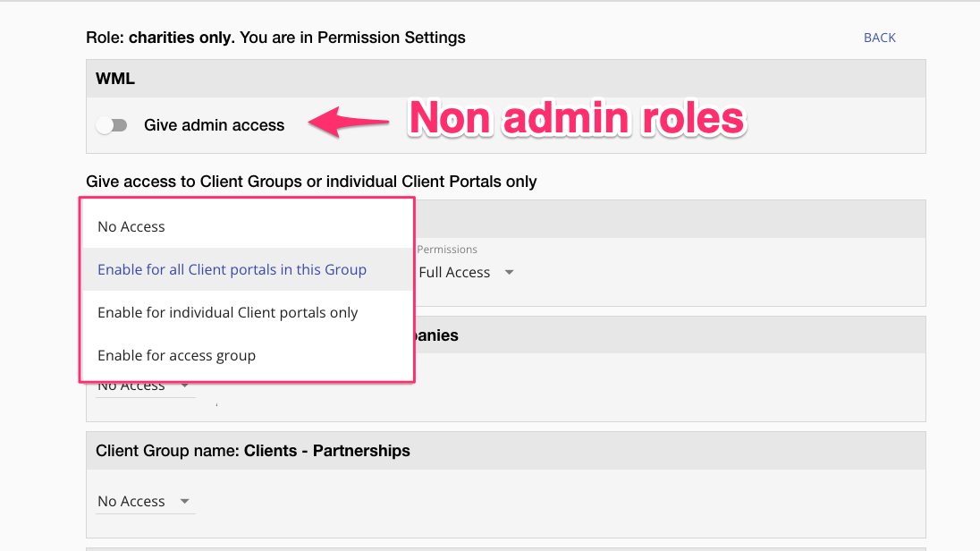Open the Full Access permissions dropdown

(x=454, y=273)
